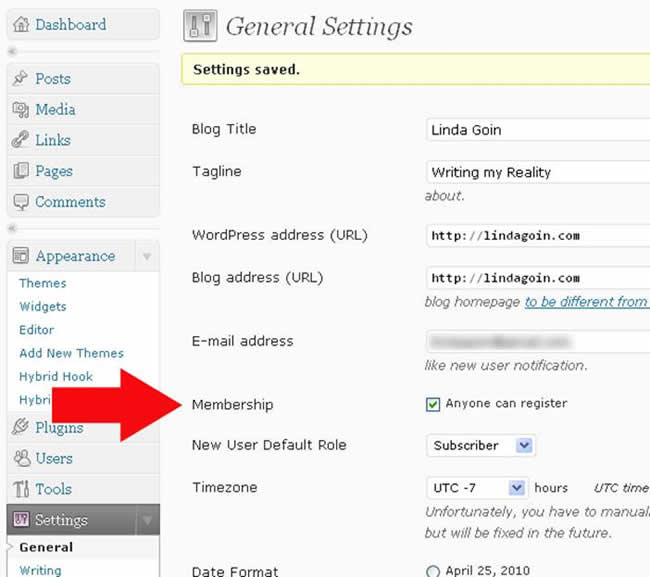Viewport: 650px width, 577px height.
Task: Click the Links chain icon
Action: [20, 140]
